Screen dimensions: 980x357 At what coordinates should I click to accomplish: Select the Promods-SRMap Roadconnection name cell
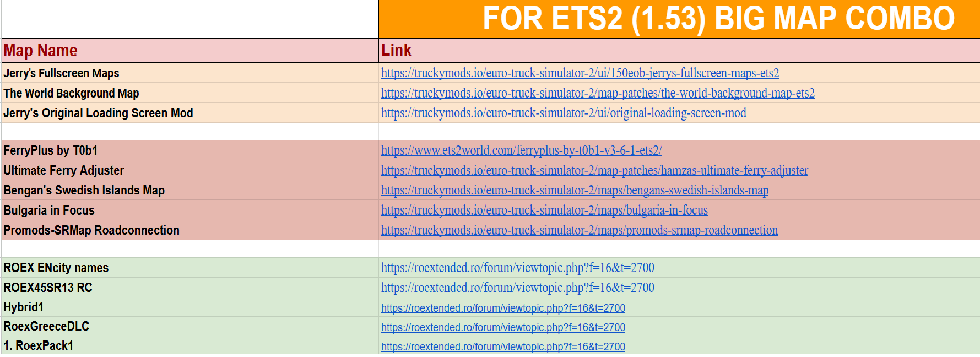pos(190,230)
